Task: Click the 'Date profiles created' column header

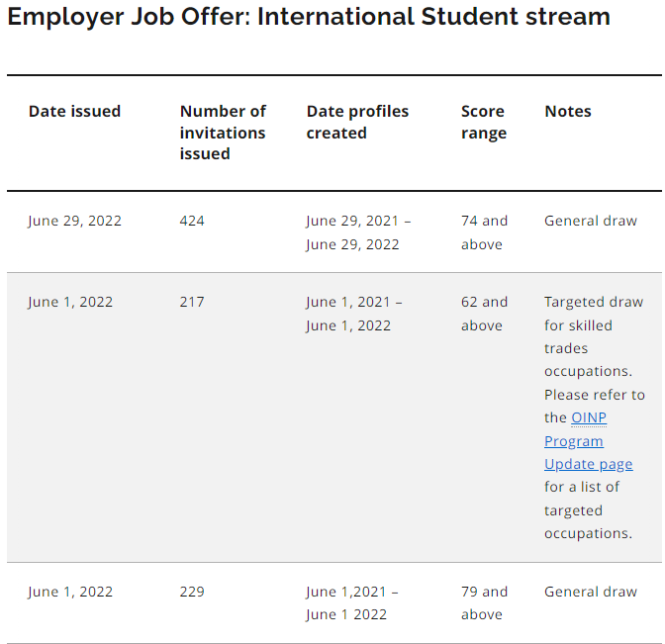Action: (x=357, y=122)
